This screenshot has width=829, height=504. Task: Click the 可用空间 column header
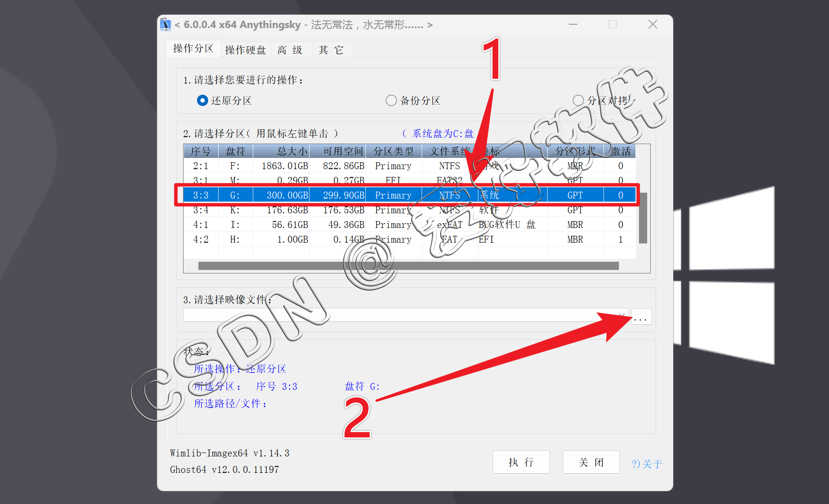pos(338,151)
